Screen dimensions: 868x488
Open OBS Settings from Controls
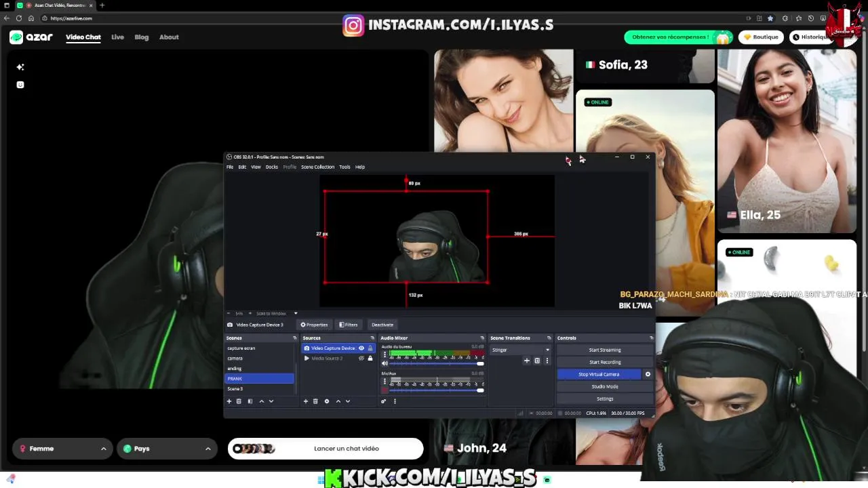coord(604,399)
